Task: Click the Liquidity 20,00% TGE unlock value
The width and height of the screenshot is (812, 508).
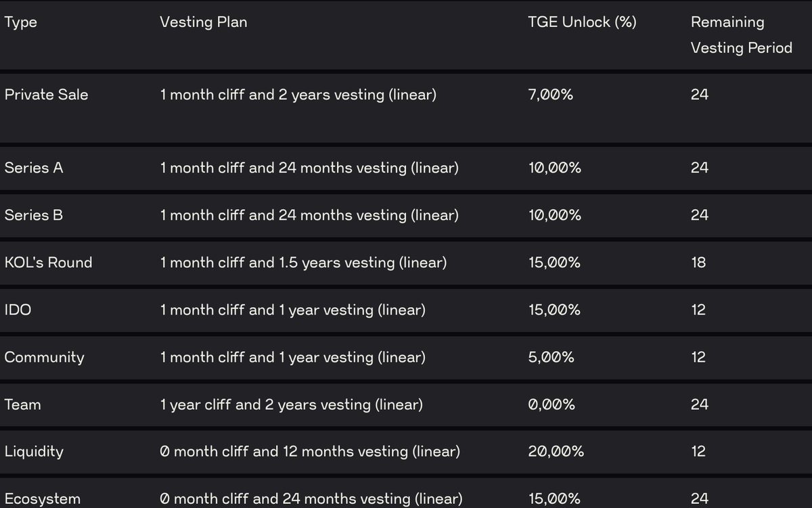Action: click(x=556, y=451)
